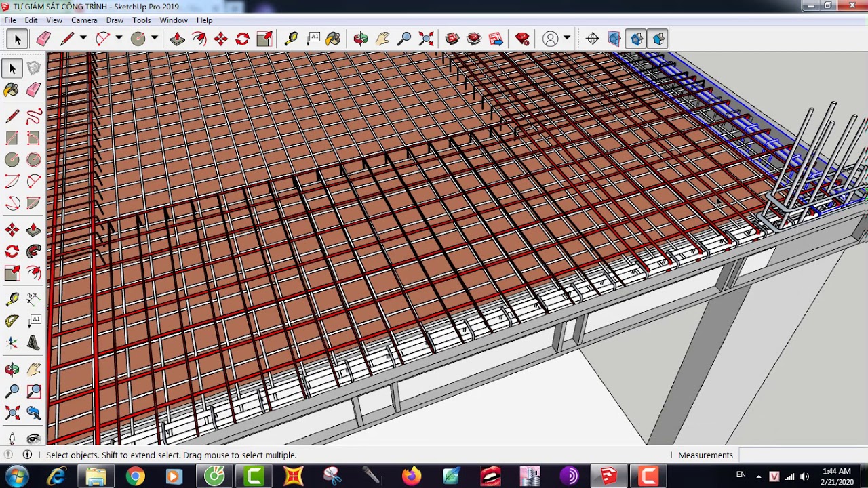Select the Pan hand tool in top toolbar
The height and width of the screenshot is (488, 868).
[382, 39]
